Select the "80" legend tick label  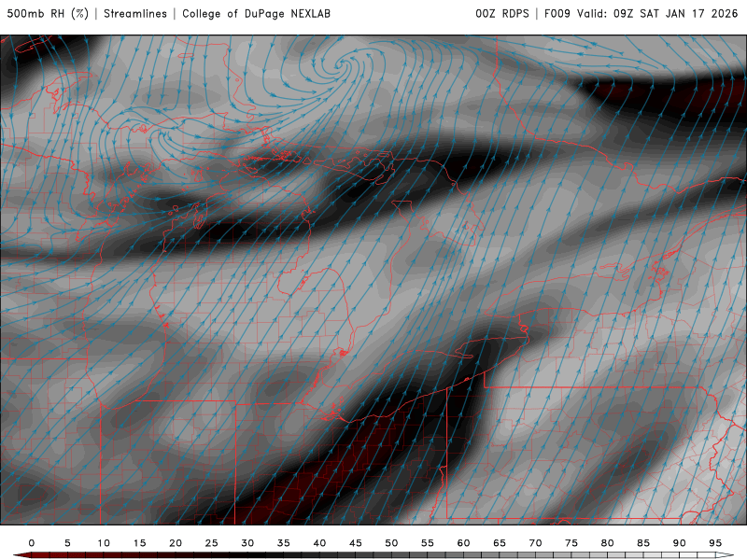[x=608, y=543]
